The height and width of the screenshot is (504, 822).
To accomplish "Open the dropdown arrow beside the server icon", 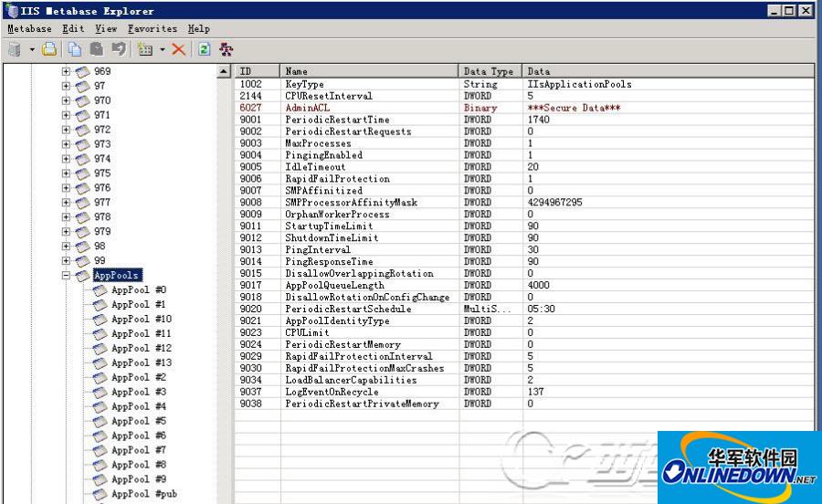I will tap(32, 50).
